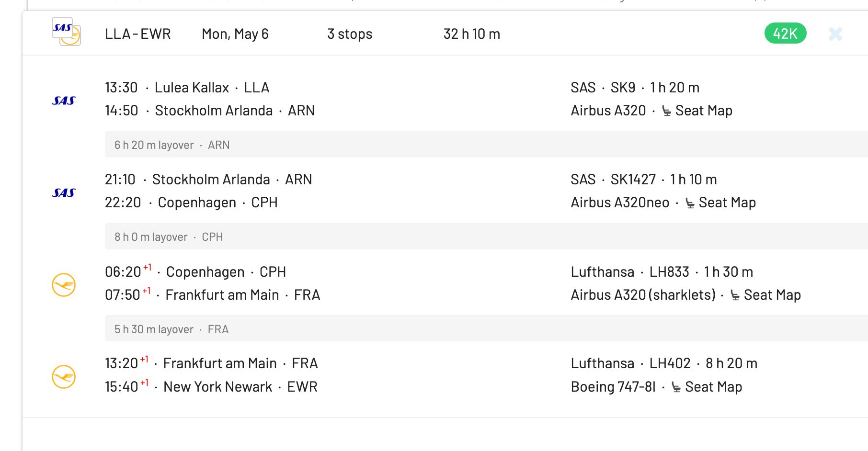Click seat icon next to Boeing 747-8I
Image resolution: width=868 pixels, height=451 pixels.
(676, 387)
